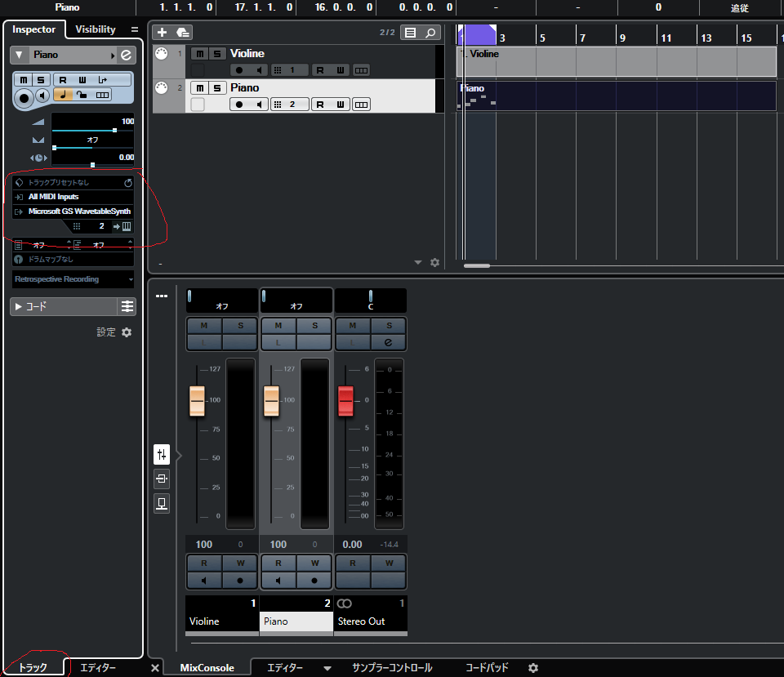This screenshot has width=784, height=677.
Task: Click reload track preset icon
Action: coord(128,183)
